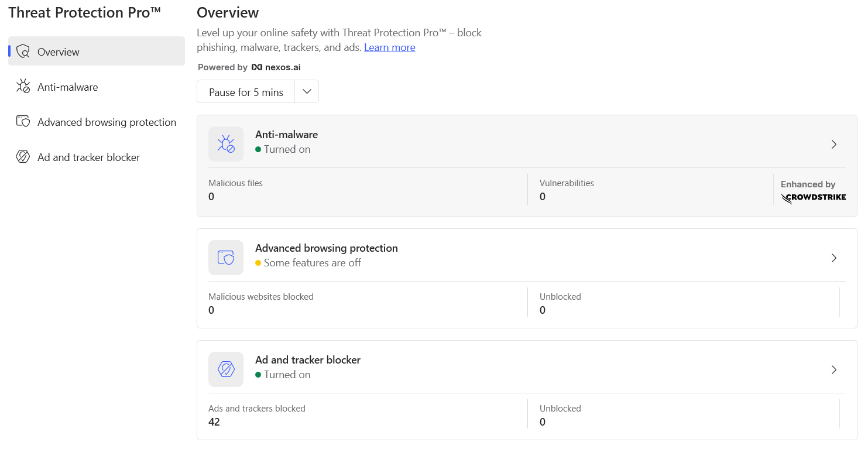Screen dimensions: 868x449
Task: Select Anti-malware in the sidebar menu
Action: tap(67, 87)
